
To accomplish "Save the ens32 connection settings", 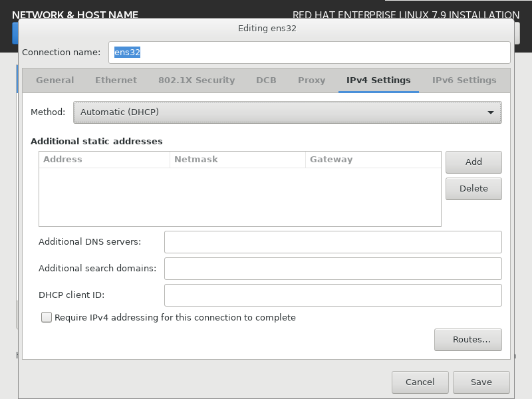I will 481,382.
